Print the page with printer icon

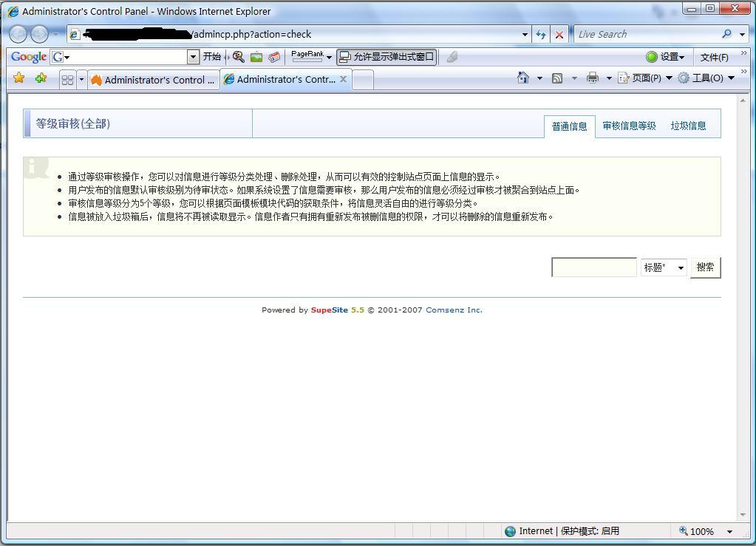point(593,78)
